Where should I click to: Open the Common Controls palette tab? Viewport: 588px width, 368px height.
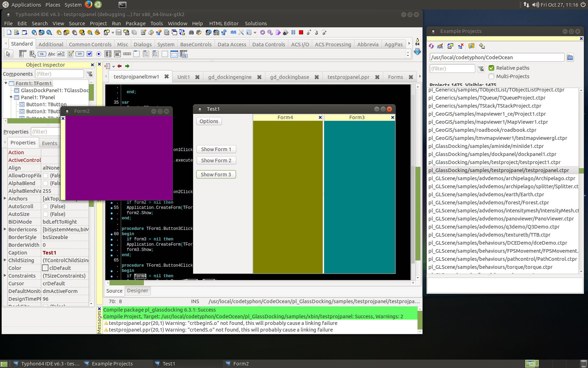click(90, 45)
